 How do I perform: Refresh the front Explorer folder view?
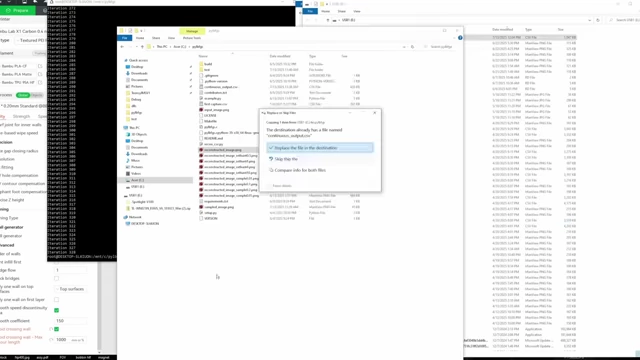click(x=412, y=47)
